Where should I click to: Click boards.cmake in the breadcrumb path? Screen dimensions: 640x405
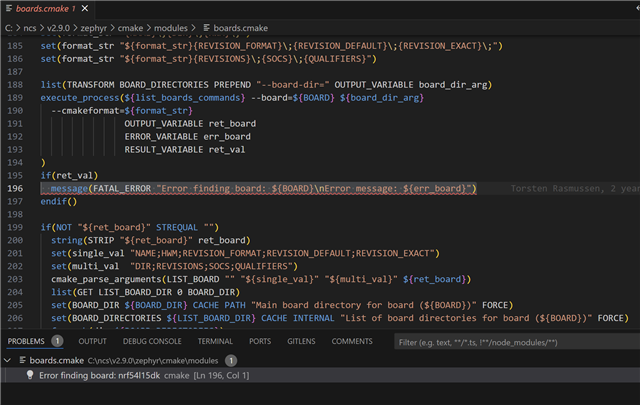point(240,28)
